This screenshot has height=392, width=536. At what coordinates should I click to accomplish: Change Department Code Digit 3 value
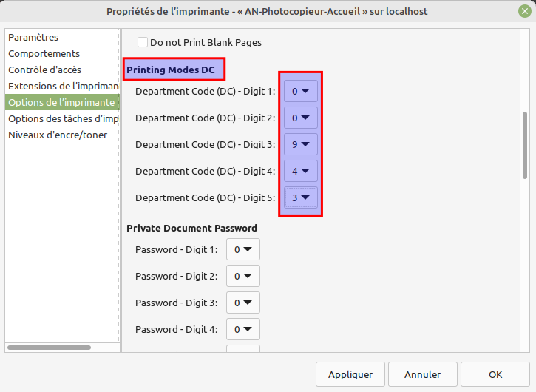[300, 144]
